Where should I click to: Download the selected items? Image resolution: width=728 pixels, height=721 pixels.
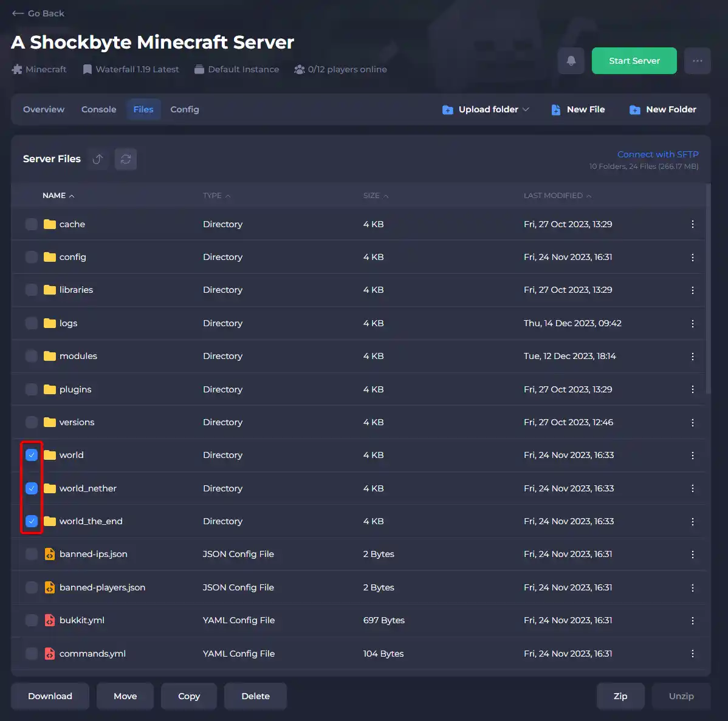(50, 696)
